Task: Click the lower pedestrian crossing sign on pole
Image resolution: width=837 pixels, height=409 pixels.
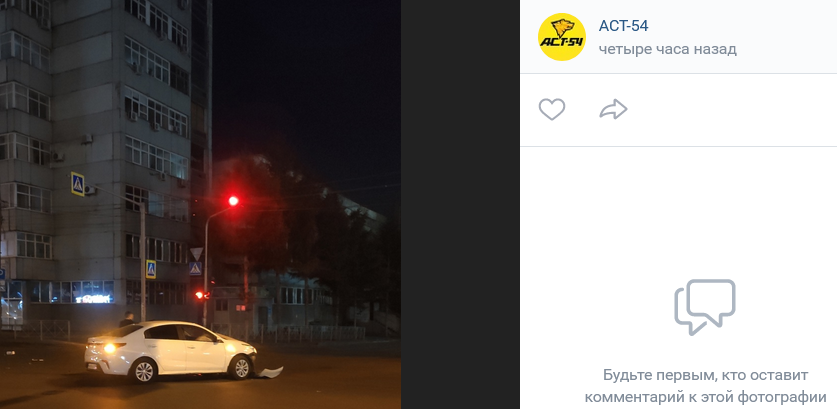Action: coord(151,269)
